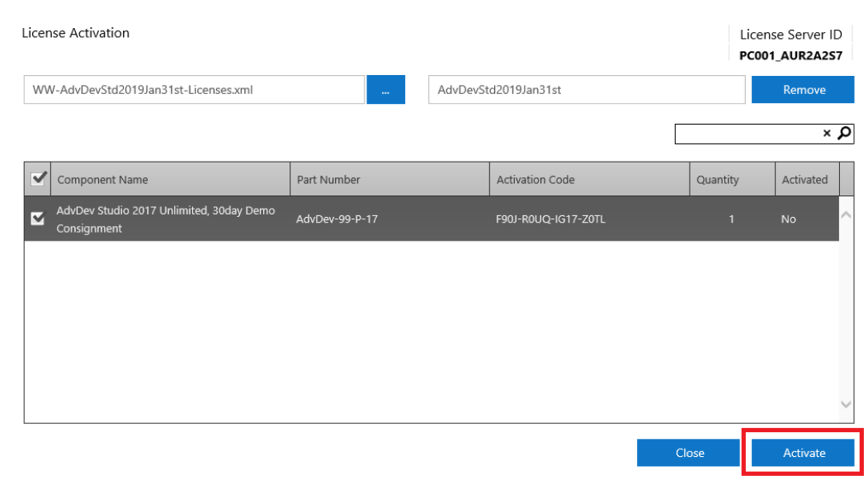This screenshot has width=868, height=485.
Task: Click the License Activation heading
Action: pos(76,33)
